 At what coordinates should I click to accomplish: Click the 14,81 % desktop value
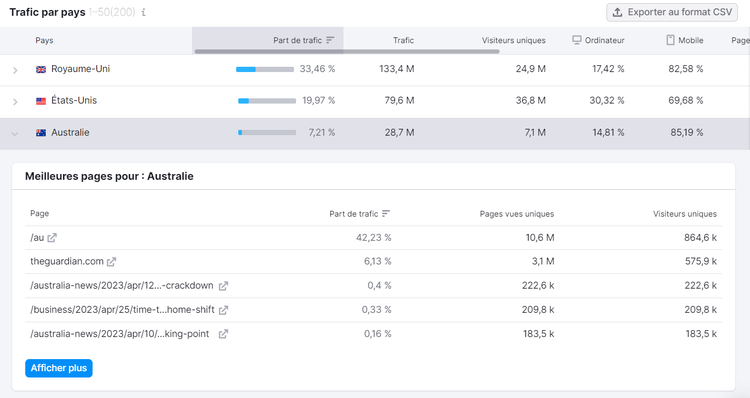[608, 133]
